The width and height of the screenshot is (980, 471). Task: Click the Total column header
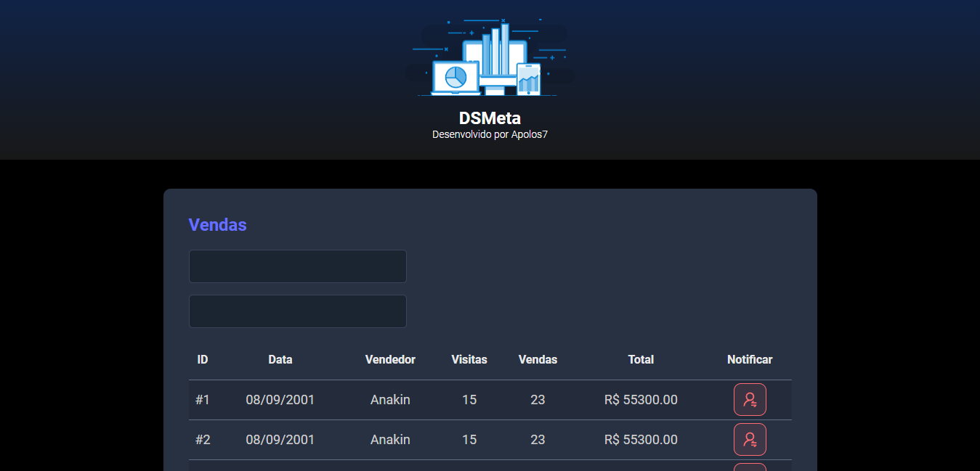tap(641, 359)
